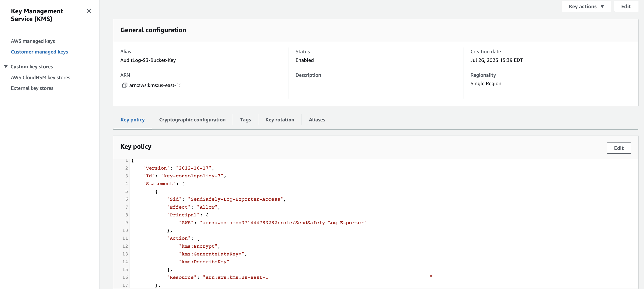Open the Key actions dropdown
644x289 pixels.
tap(586, 6)
